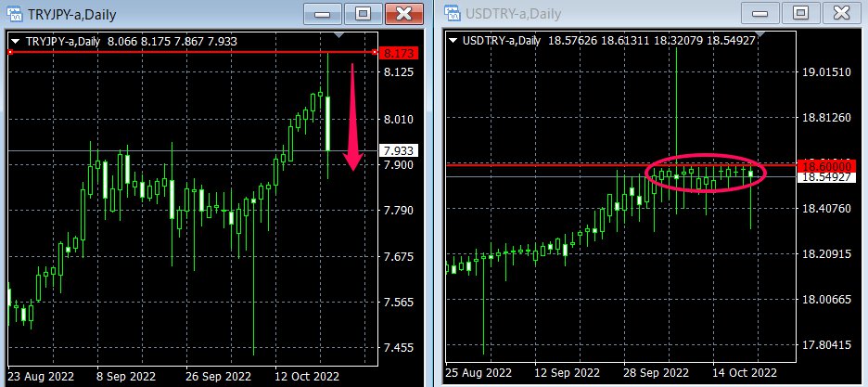Click the 7.565 price scale value
The height and width of the screenshot is (387, 868).
click(x=399, y=303)
